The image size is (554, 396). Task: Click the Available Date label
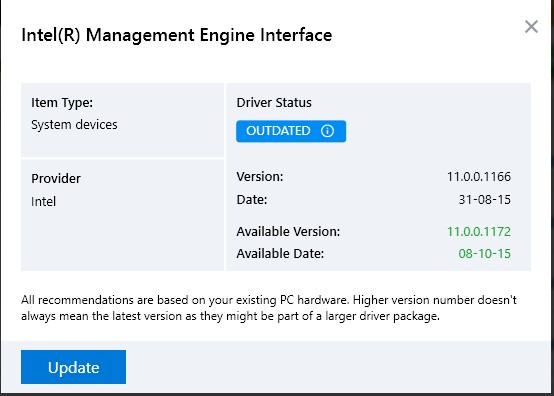click(x=280, y=254)
